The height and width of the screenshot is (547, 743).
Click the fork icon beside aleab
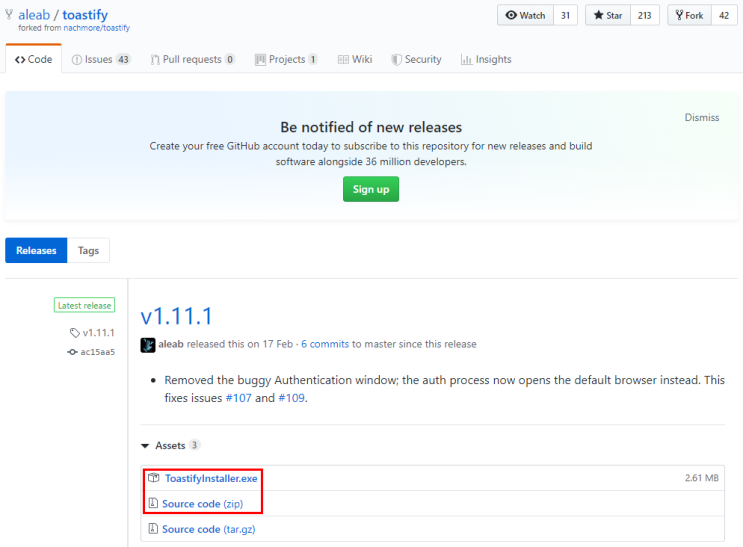click(x=9, y=15)
